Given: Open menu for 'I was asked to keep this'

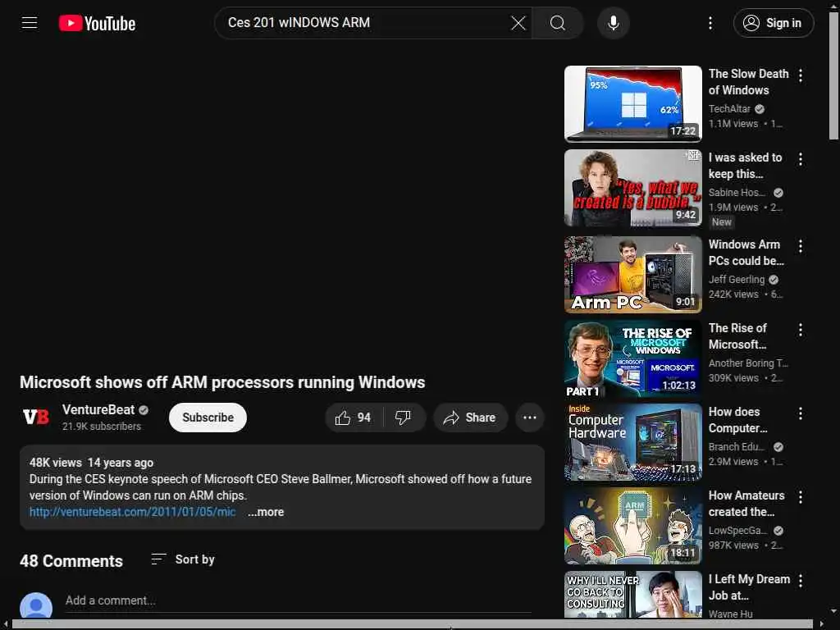Looking at the screenshot, I should coord(801,159).
